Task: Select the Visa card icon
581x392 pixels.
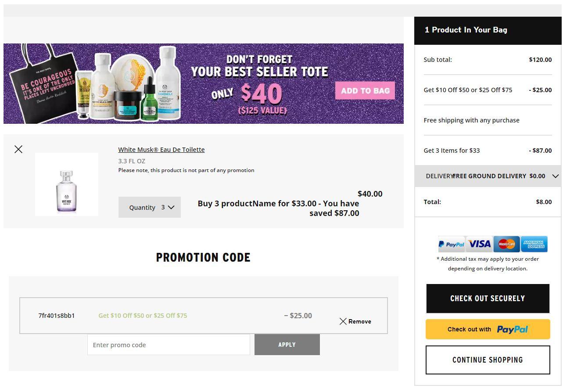Action: coord(479,244)
